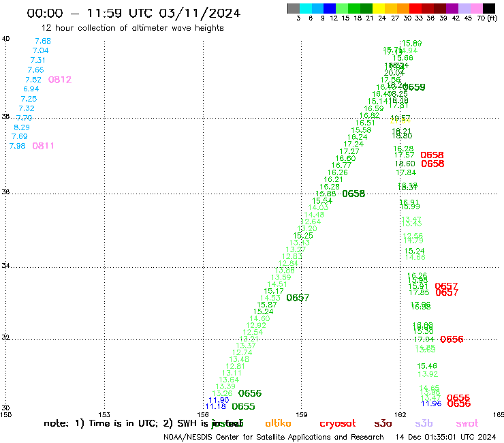Click the longitude axis label '159'

coord(302,415)
